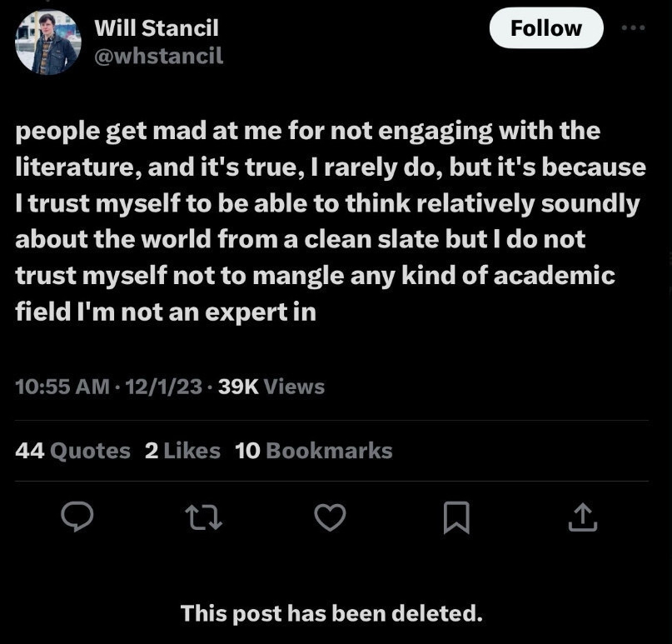
Task: Click the 10:55 AM timestamp
Action: [x=62, y=387]
